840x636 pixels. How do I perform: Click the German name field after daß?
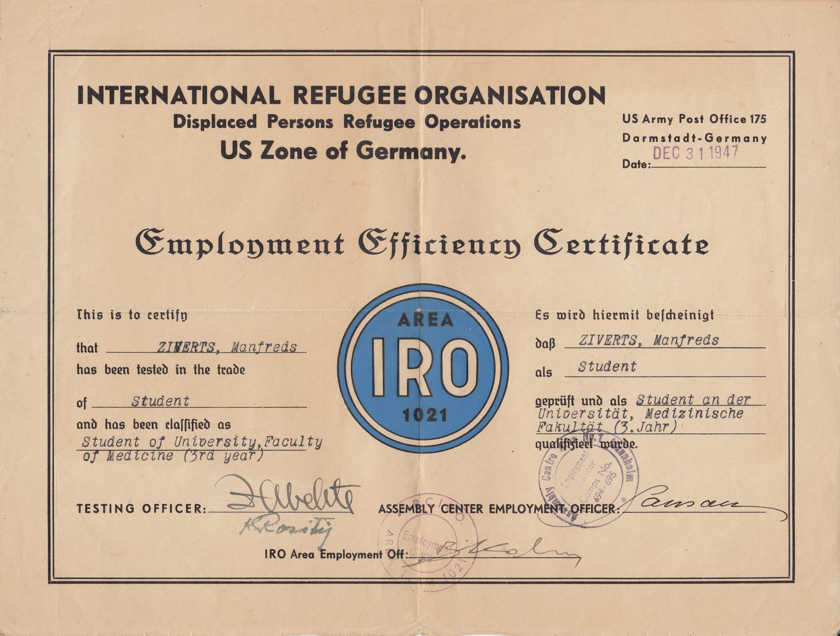pos(649,340)
